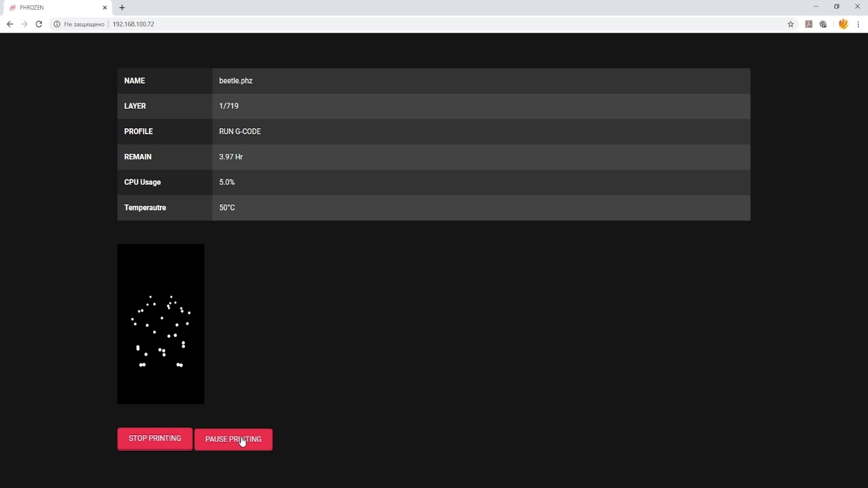Click the orange striped profile avatar
The height and width of the screenshot is (488, 868).
coord(843,24)
